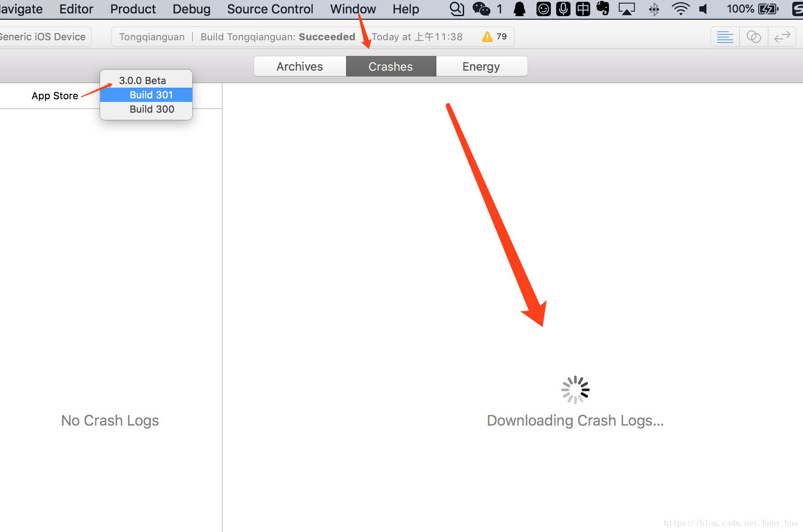Select the standard editor icon
The width and height of the screenshot is (803, 532).
725,37
